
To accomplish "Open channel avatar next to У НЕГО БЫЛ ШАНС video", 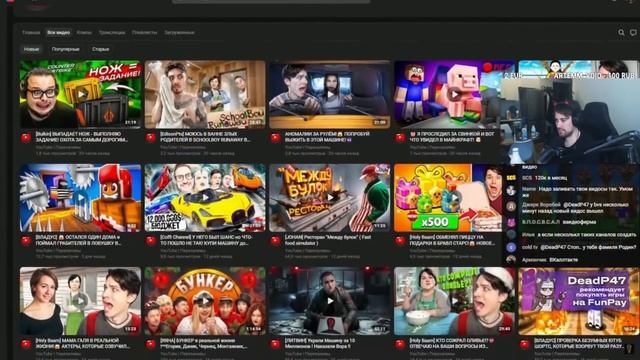I will (x=151, y=241).
